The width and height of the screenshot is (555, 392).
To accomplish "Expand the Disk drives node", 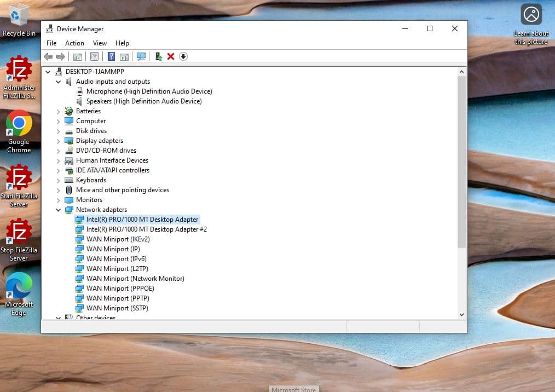I will pyautogui.click(x=59, y=131).
